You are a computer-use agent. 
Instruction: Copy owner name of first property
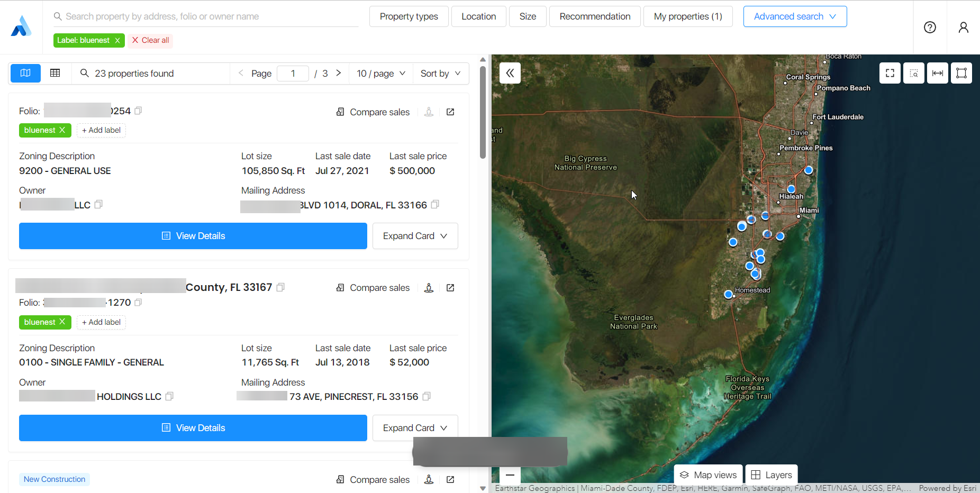pyautogui.click(x=98, y=205)
